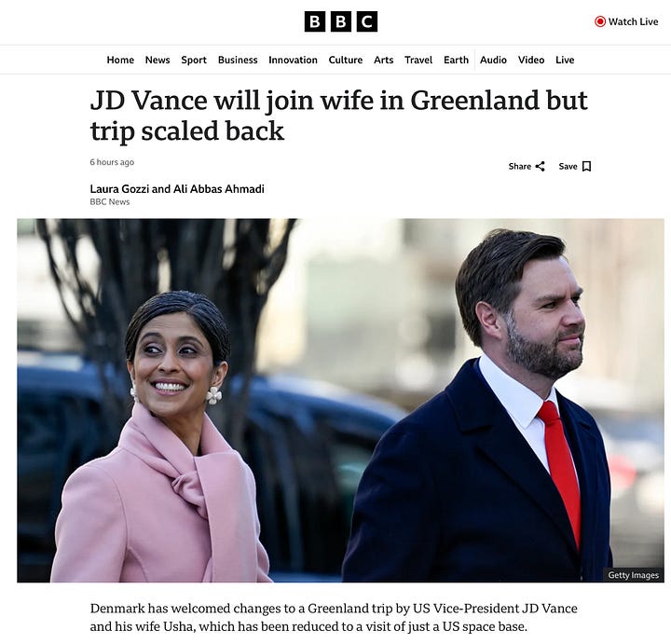The height and width of the screenshot is (644, 671).
Task: Select Business in the navigation bar
Action: (238, 60)
